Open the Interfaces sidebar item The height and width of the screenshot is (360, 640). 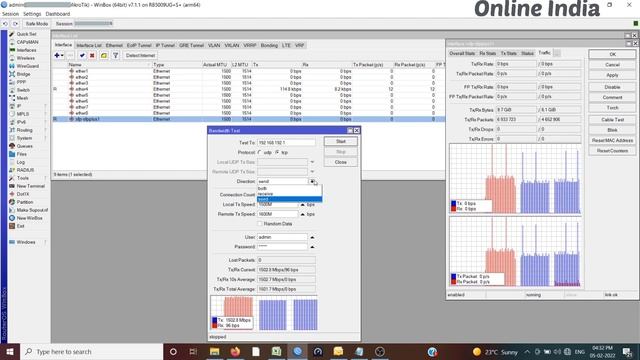26,50
